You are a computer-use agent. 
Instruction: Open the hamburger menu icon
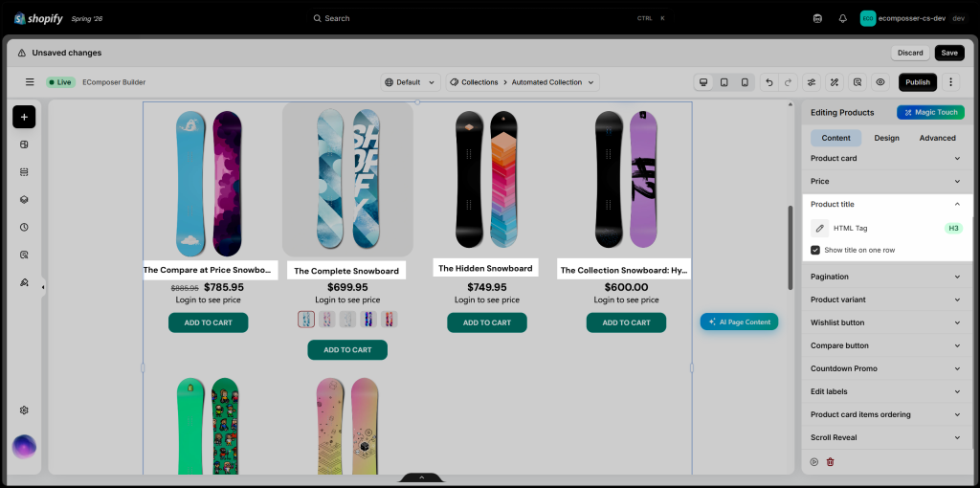[x=30, y=82]
